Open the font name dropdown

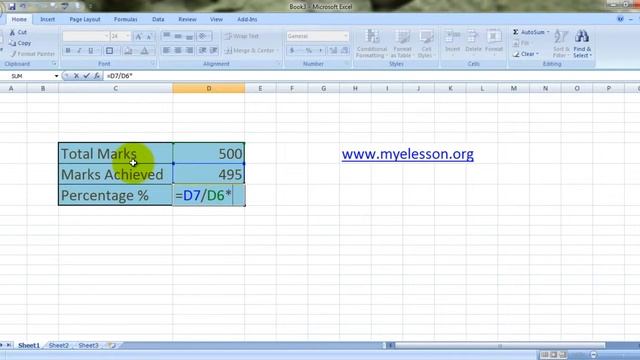pyautogui.click(x=107, y=36)
